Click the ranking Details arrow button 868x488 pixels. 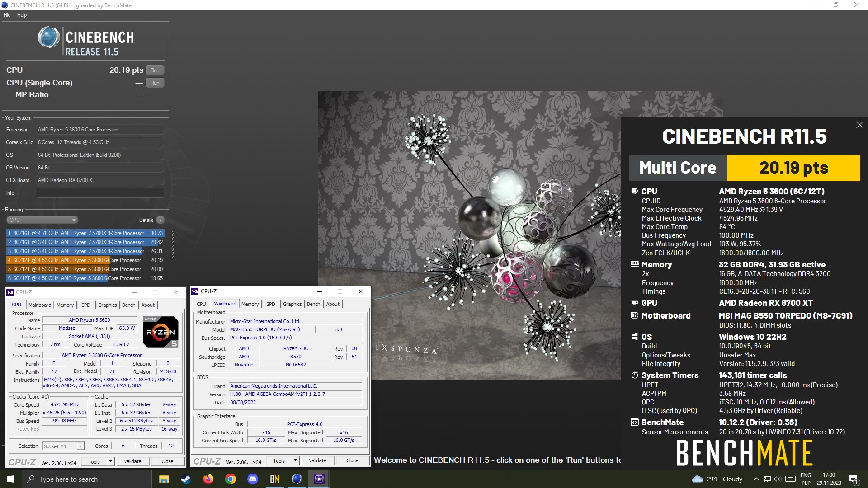click(x=160, y=220)
